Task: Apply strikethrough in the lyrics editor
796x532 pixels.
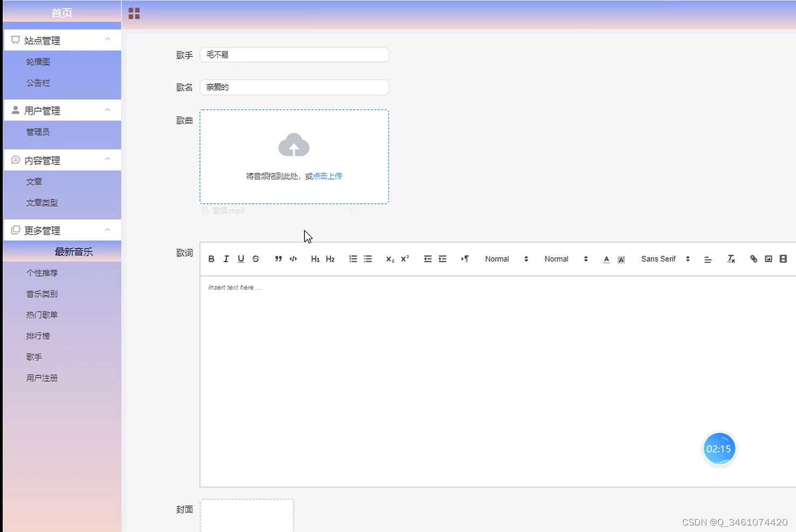Action: click(x=256, y=259)
